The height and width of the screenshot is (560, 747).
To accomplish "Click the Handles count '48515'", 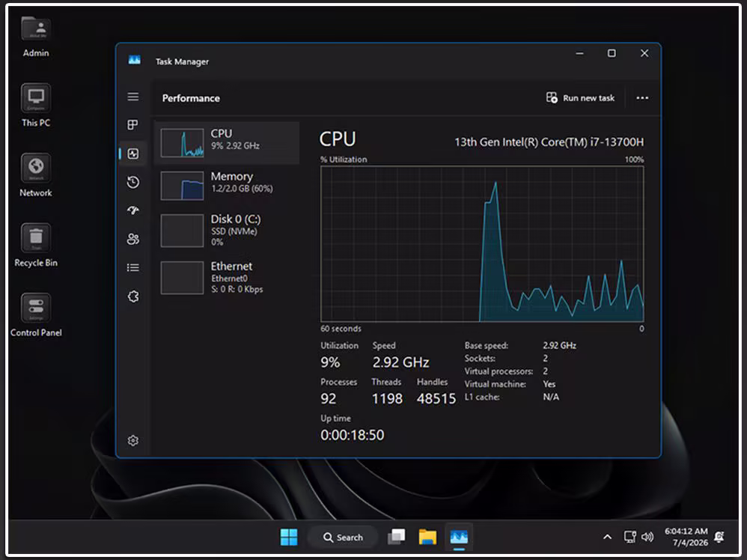I will pyautogui.click(x=436, y=398).
